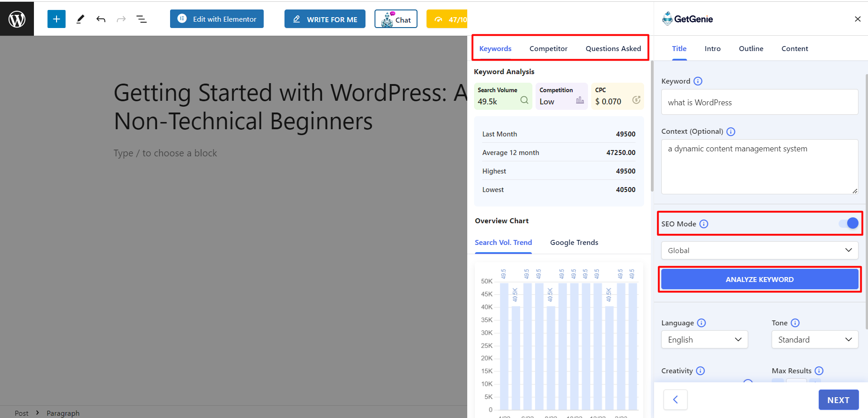
Task: Open the Standard tone dropdown
Action: coord(815,339)
